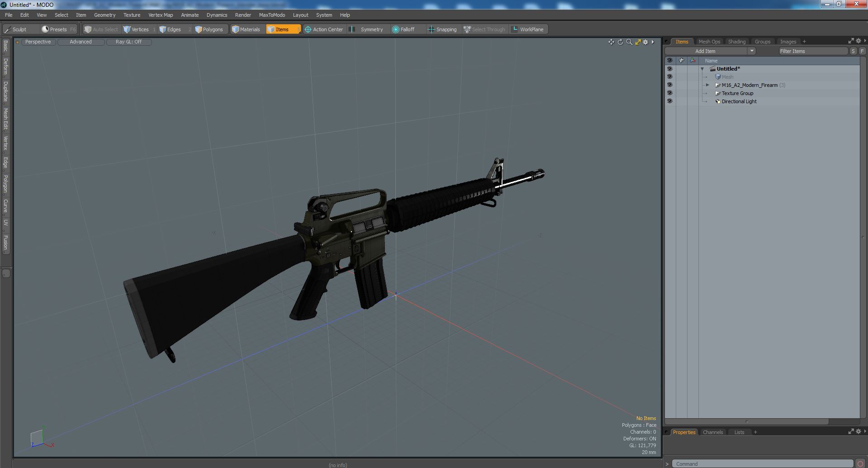The width and height of the screenshot is (868, 468).
Task: Switch to Edges selection mode
Action: click(x=174, y=29)
